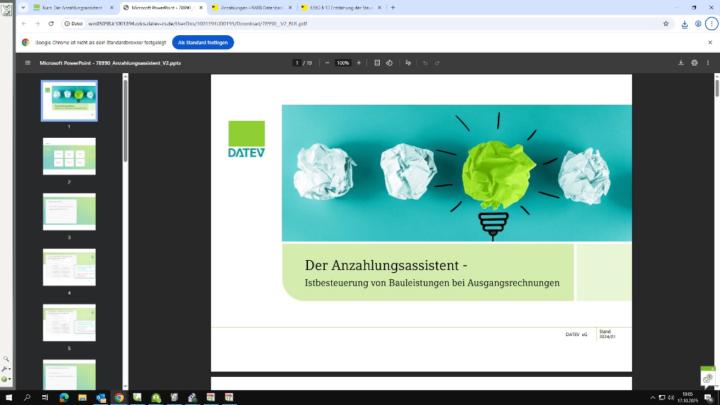Click the fit to page icon
Screen dimensions: 720x405
click(x=377, y=62)
